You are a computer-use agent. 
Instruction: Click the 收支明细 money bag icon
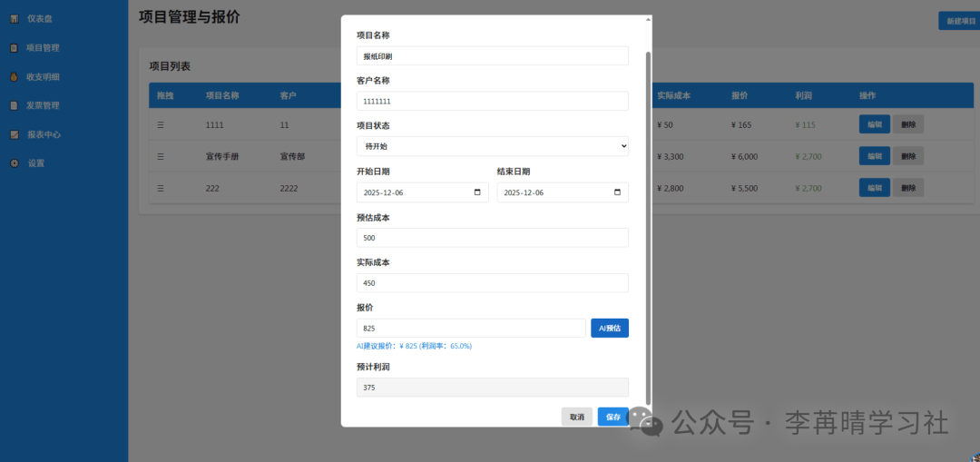click(x=14, y=76)
